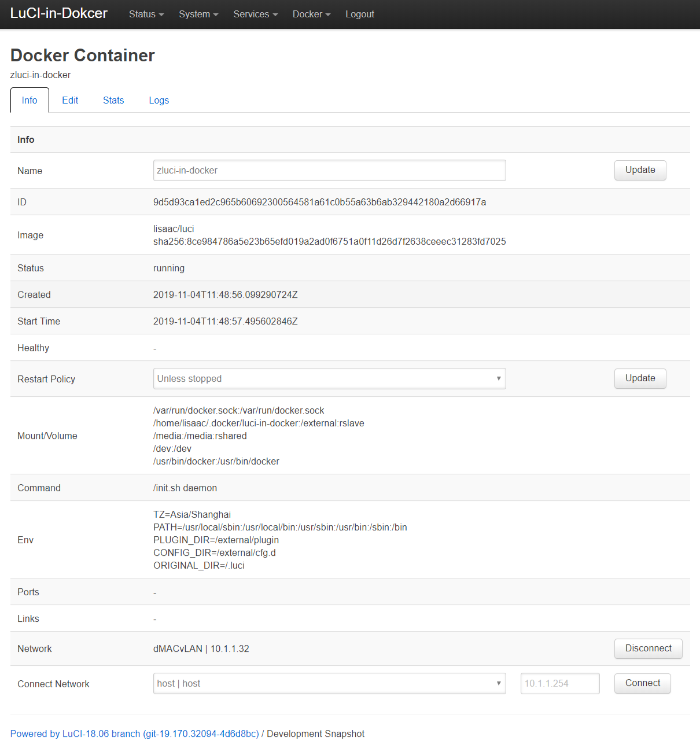
Task: Click the dropdown arrow on Unless stopped
Action: pyautogui.click(x=498, y=378)
